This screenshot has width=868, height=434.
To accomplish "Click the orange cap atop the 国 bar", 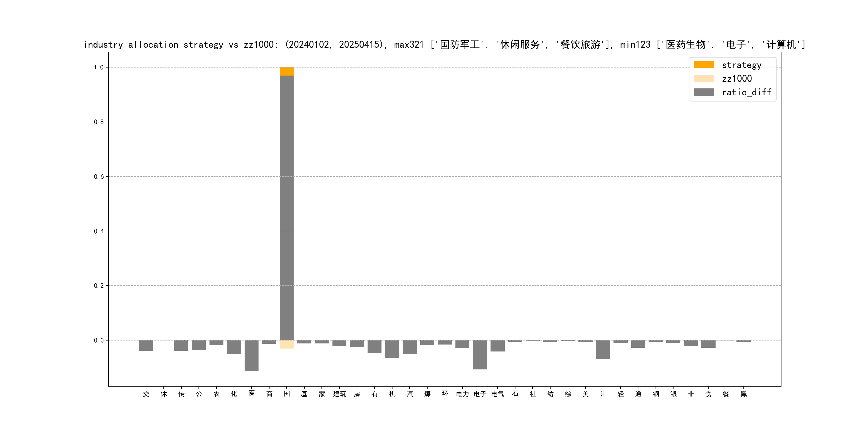I will pos(286,71).
